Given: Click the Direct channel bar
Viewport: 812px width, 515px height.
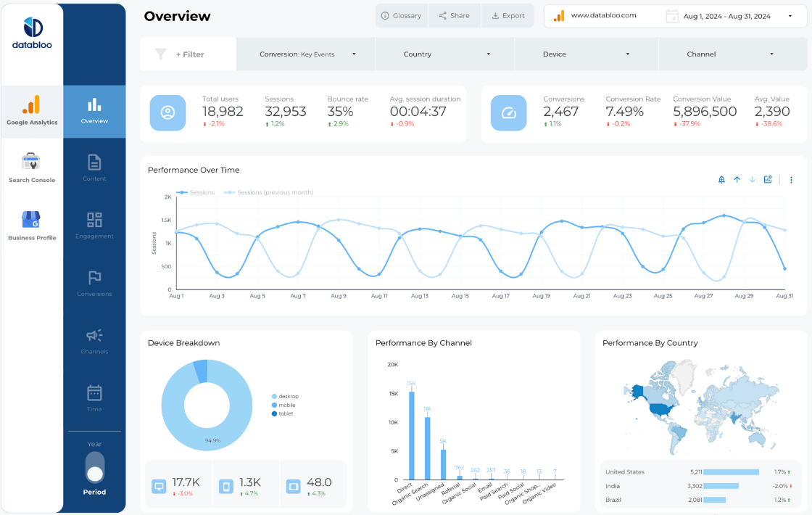Looking at the screenshot, I should [412, 435].
